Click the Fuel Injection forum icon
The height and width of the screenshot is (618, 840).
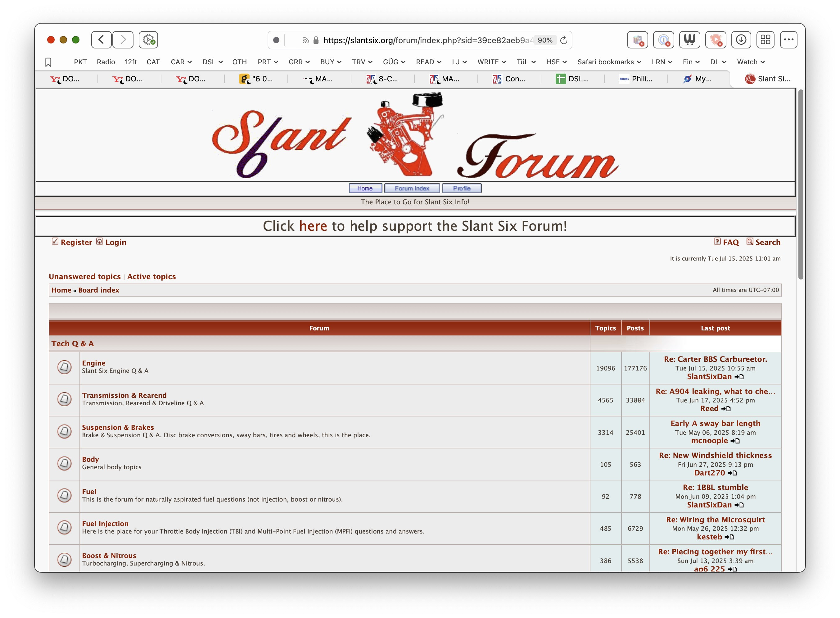[64, 527]
